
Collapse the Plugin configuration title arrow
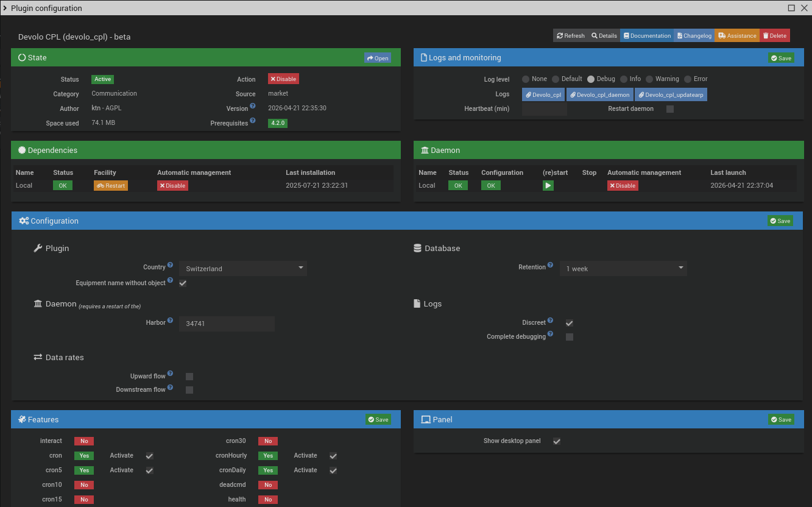(x=5, y=8)
